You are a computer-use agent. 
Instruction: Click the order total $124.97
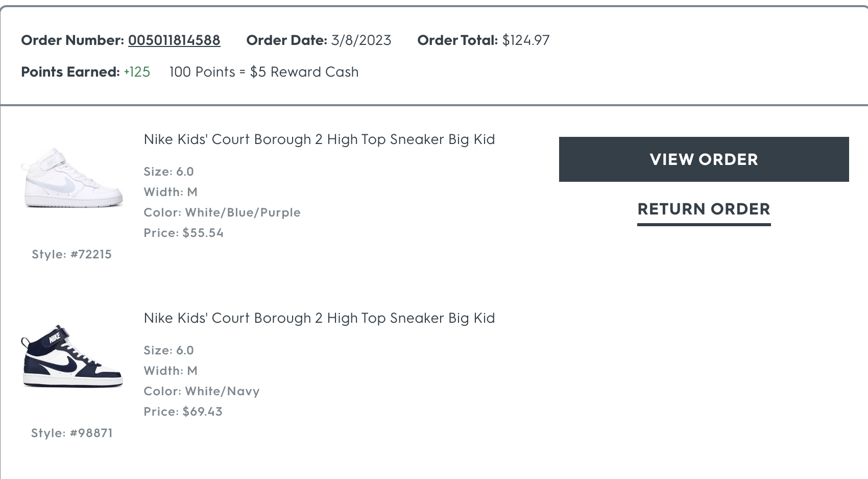(x=526, y=40)
